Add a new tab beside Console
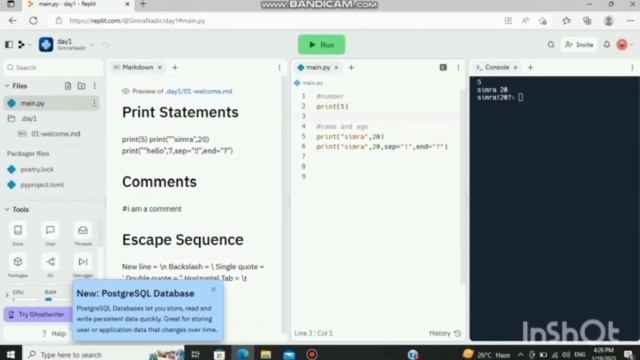 [x=530, y=67]
